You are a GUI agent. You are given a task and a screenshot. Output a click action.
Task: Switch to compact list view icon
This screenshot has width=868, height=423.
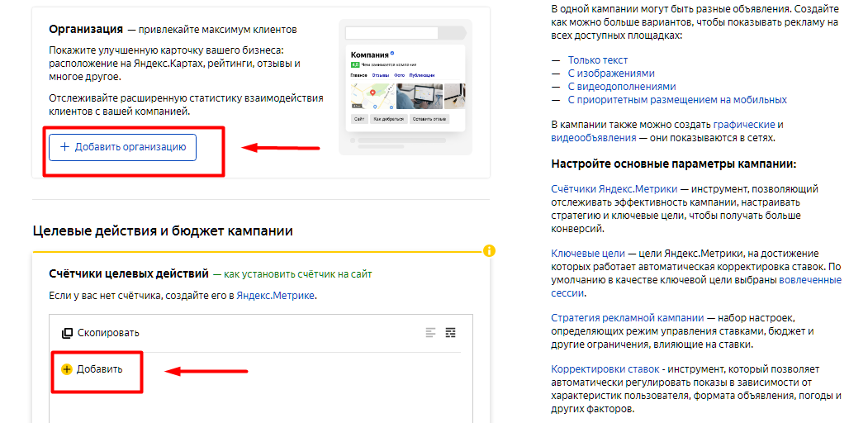(x=430, y=332)
